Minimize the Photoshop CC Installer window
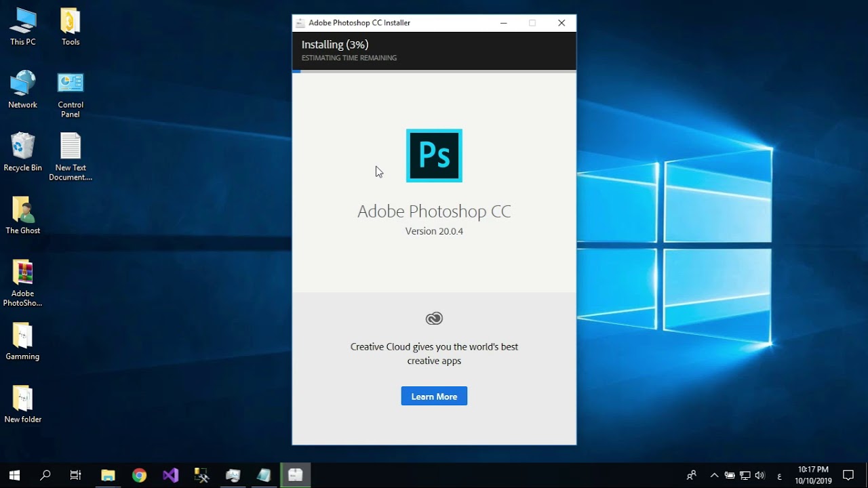 click(x=503, y=23)
